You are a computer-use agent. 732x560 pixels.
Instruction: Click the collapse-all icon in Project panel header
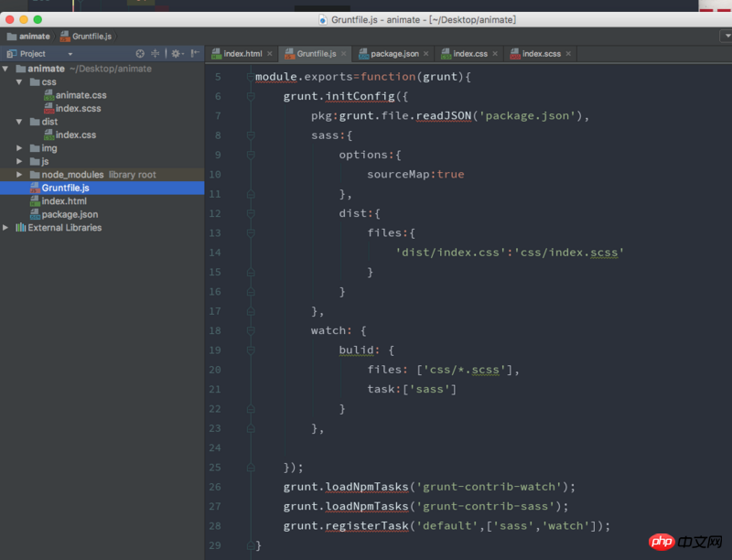(155, 54)
